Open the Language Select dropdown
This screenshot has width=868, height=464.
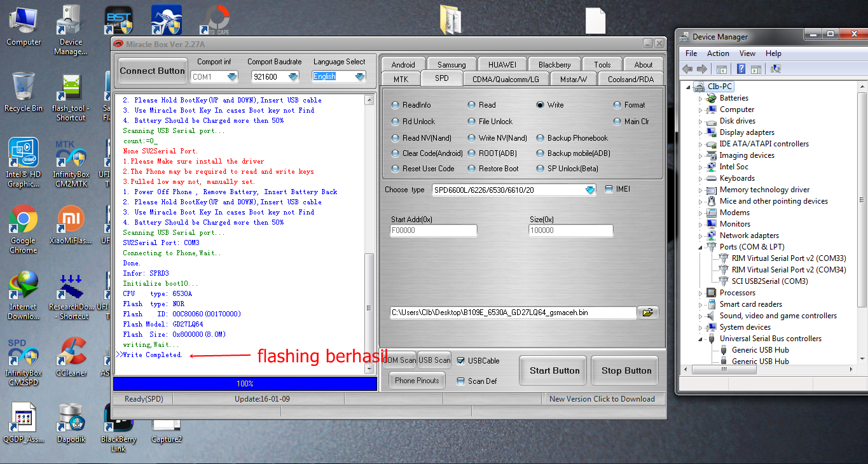(x=360, y=76)
